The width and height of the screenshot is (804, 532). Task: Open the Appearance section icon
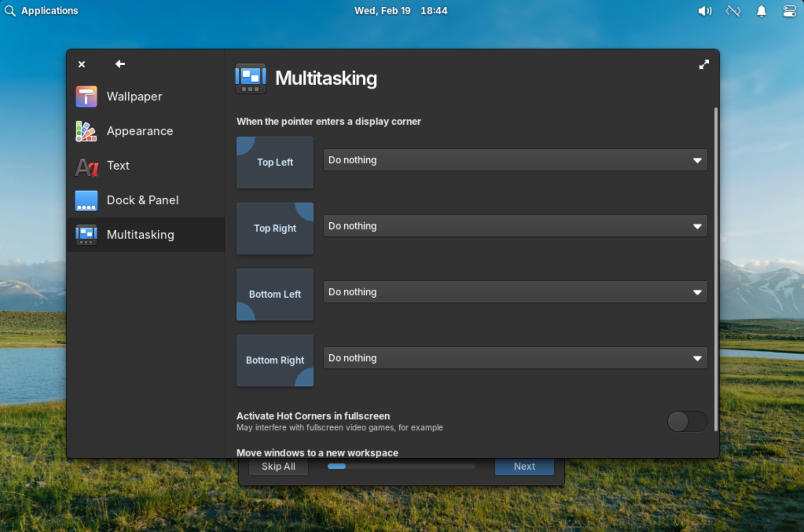coord(86,131)
